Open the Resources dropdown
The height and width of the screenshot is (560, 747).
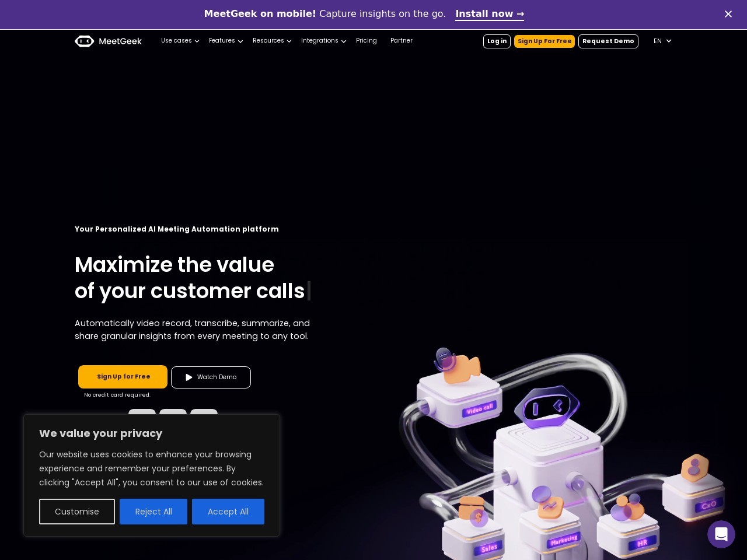click(272, 41)
